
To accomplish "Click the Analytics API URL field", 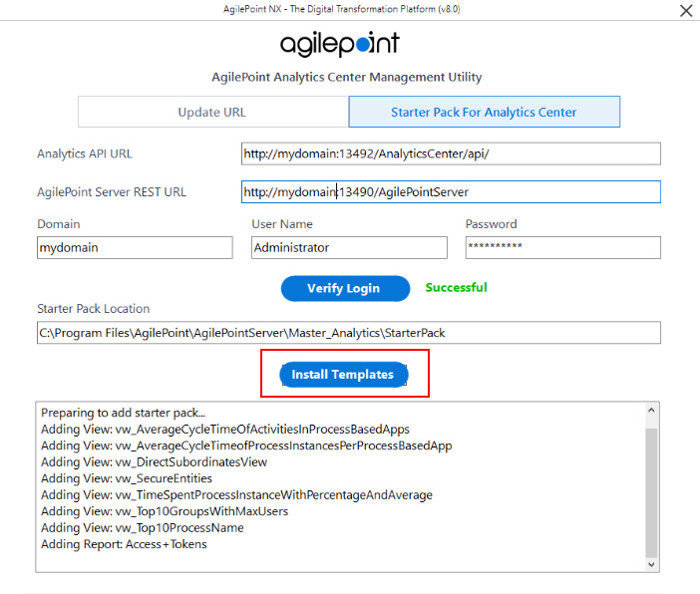I will click(451, 153).
